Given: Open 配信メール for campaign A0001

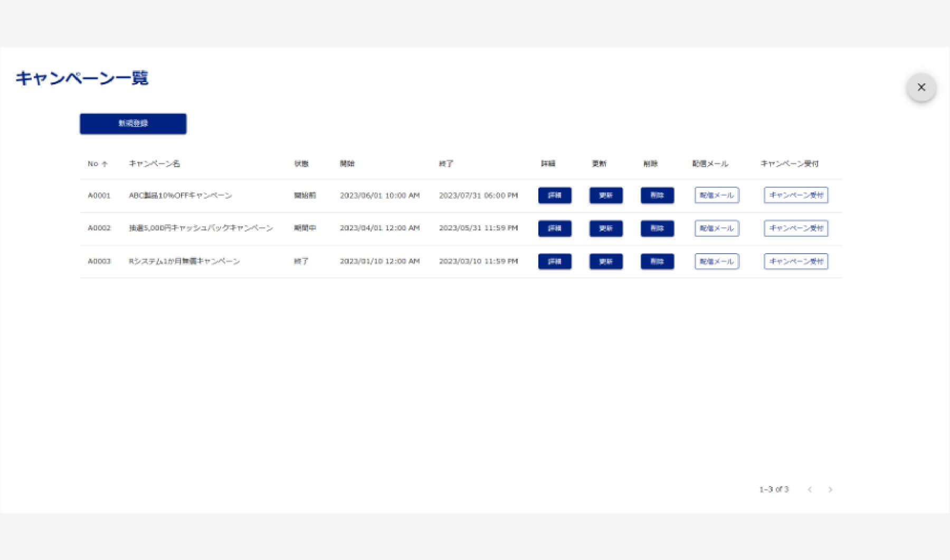Looking at the screenshot, I should pos(716,196).
